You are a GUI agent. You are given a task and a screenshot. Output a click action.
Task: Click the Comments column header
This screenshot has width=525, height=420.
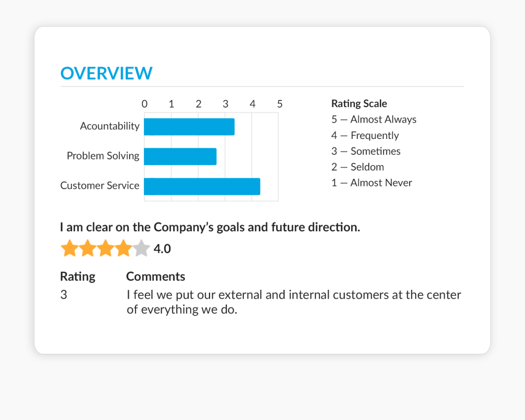click(x=155, y=277)
